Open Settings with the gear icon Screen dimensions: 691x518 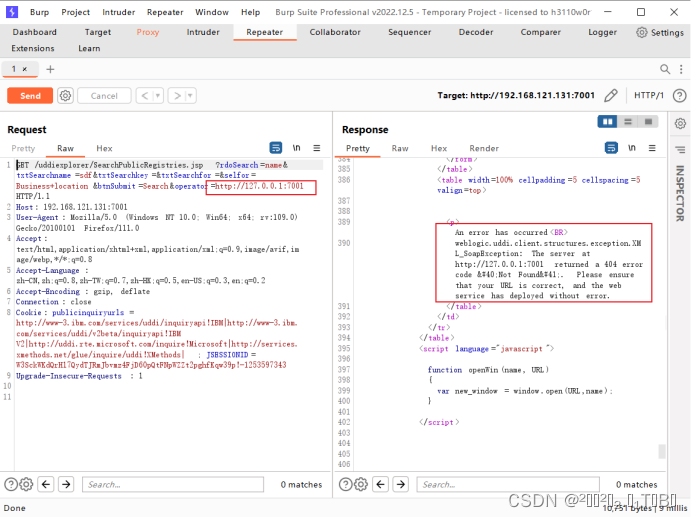click(642, 32)
